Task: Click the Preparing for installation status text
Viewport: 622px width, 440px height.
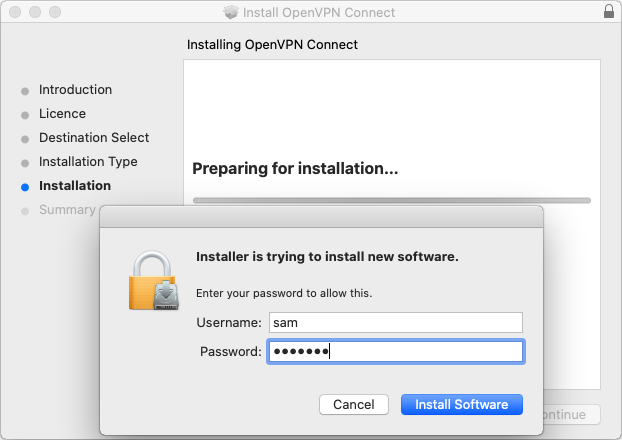Action: [295, 169]
